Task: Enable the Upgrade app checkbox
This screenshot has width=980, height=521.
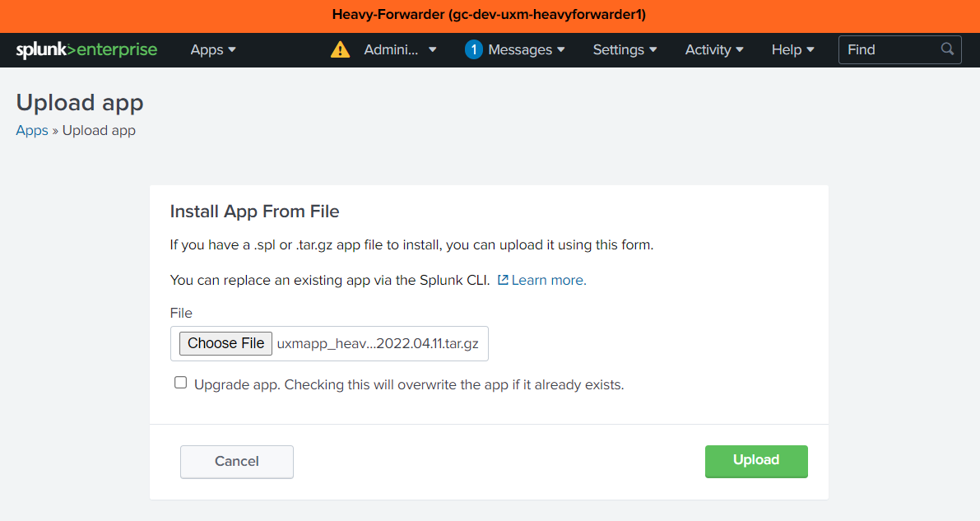Action: click(181, 383)
